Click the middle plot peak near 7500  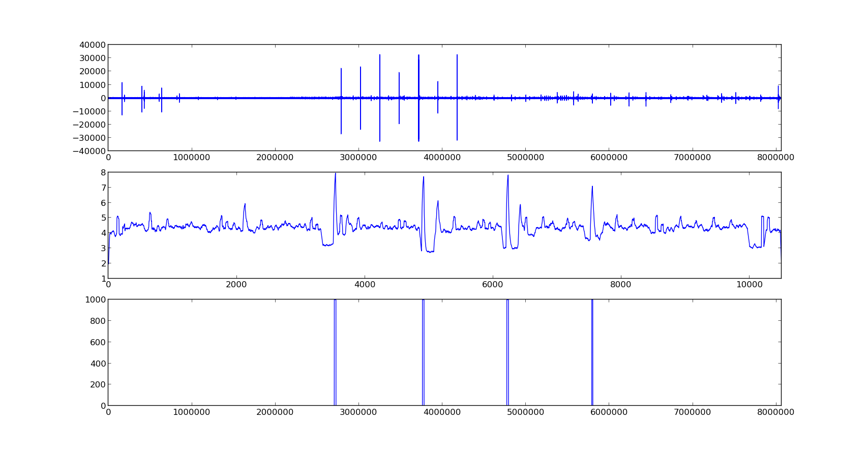[592, 188]
